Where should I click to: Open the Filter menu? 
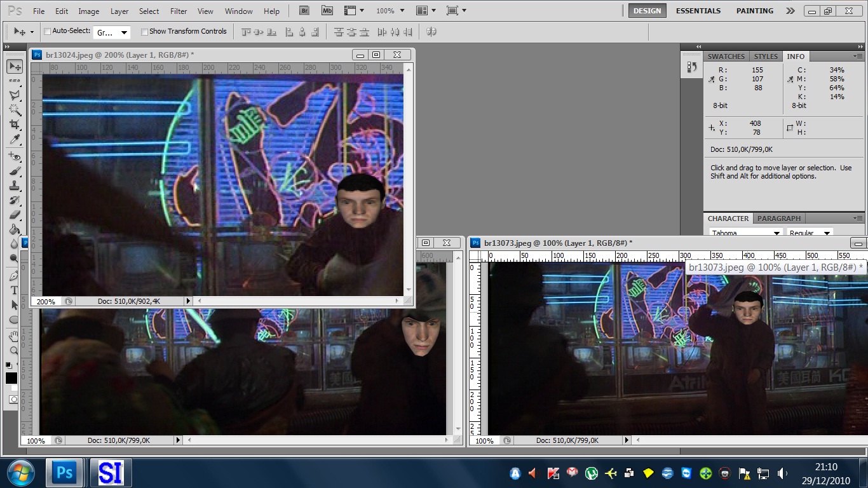coord(179,11)
